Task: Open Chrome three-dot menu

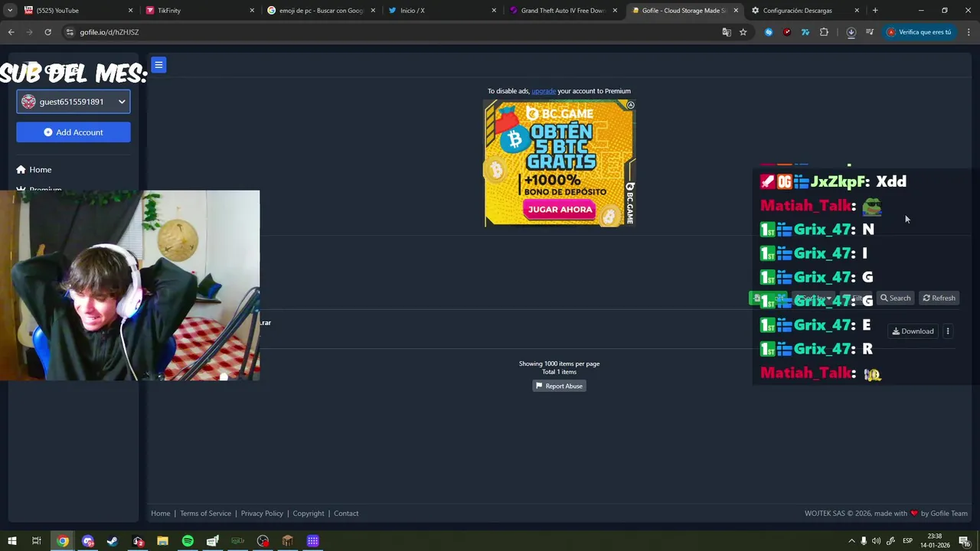Action: coord(969,32)
